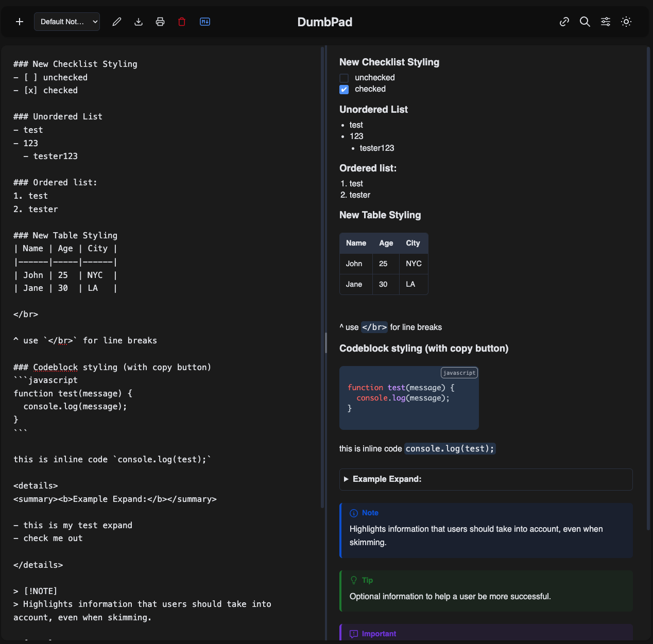Click '```javascript' line in editor

tap(46, 380)
